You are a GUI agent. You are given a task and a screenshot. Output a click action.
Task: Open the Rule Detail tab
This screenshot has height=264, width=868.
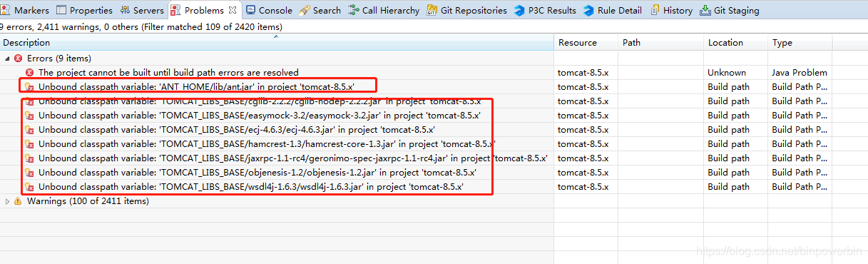pos(613,10)
